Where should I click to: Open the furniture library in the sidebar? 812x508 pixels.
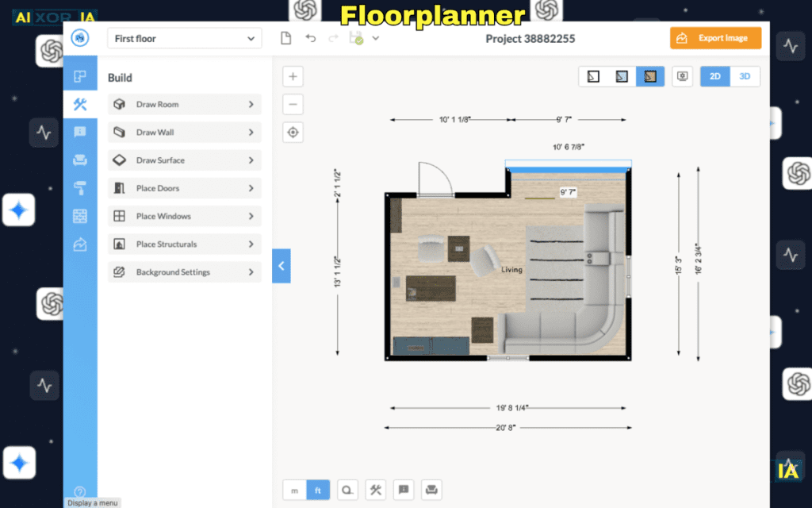coord(80,160)
